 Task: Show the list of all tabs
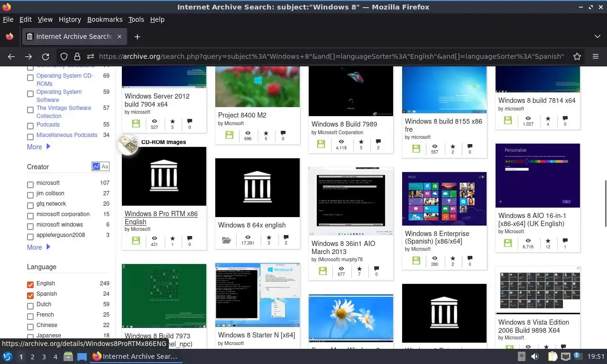(x=598, y=36)
